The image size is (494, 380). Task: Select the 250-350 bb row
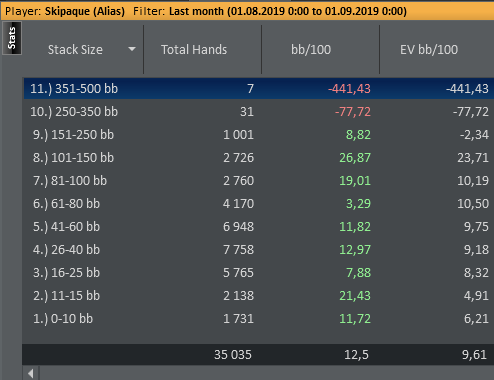click(x=259, y=112)
